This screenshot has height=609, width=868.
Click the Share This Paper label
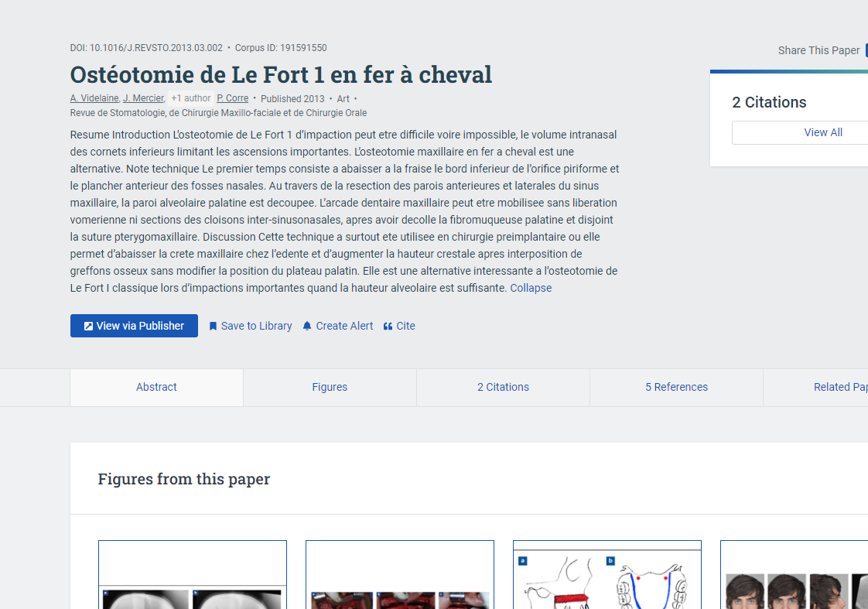coord(818,50)
